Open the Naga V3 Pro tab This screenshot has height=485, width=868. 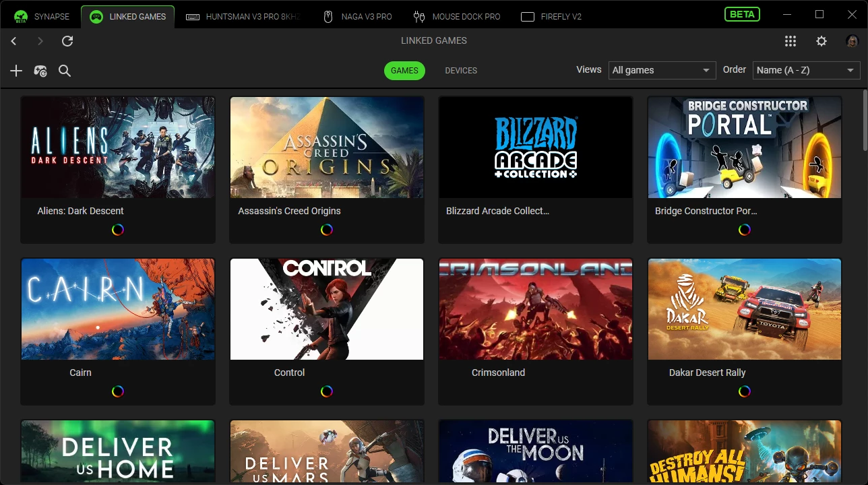coord(357,16)
